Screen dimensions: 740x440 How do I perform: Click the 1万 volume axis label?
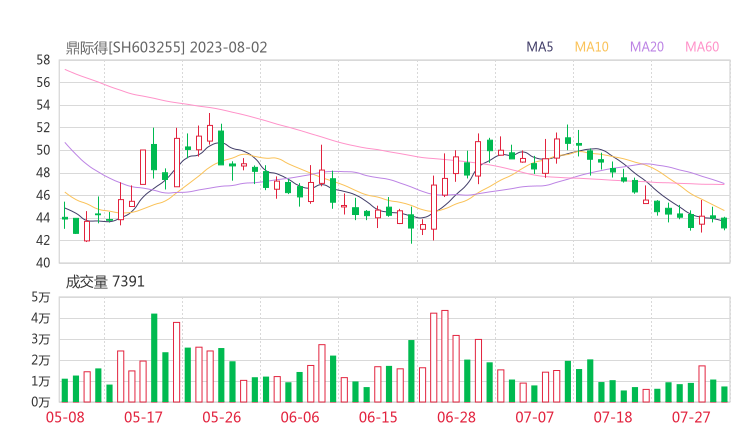pyautogui.click(x=41, y=381)
